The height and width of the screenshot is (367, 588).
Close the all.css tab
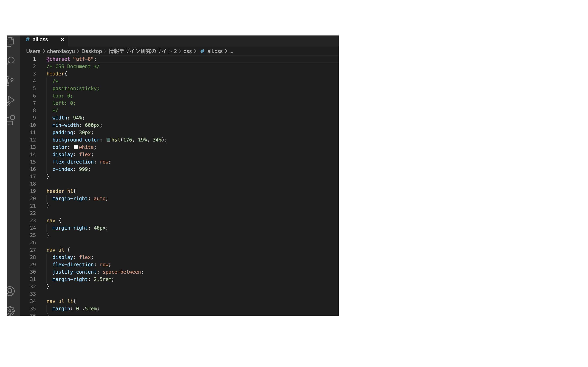pos(62,40)
